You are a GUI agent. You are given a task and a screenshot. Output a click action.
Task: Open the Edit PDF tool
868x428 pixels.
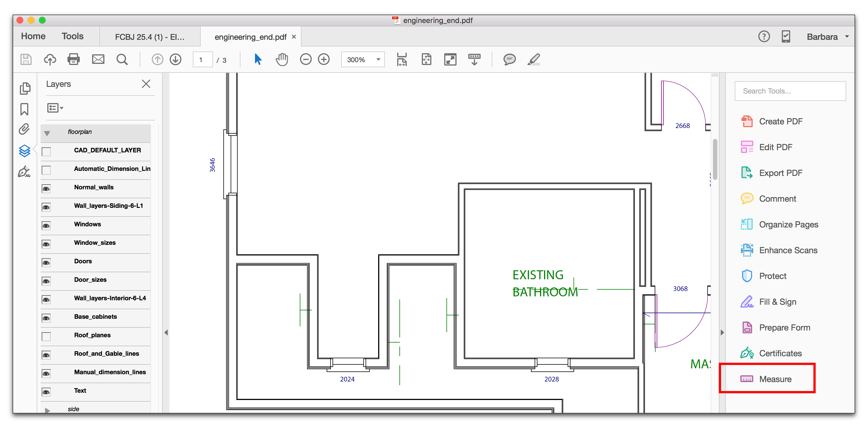pyautogui.click(x=767, y=147)
